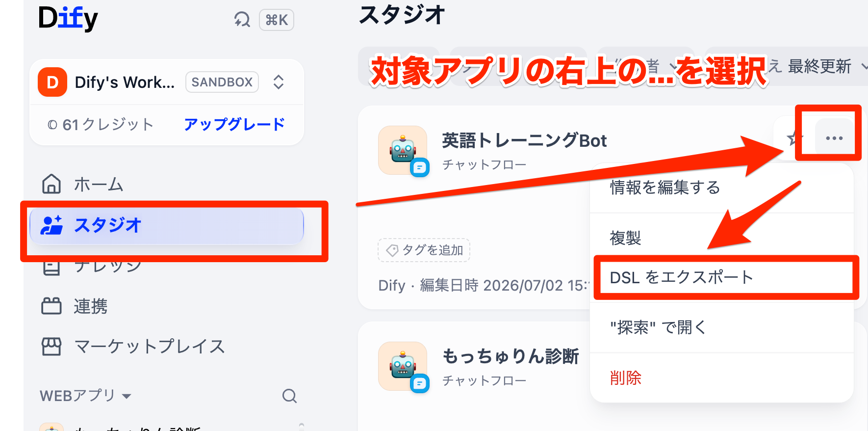Screen dimensions: 868x431
Task: Open the 最終更新 sort dropdown
Action: (828, 66)
